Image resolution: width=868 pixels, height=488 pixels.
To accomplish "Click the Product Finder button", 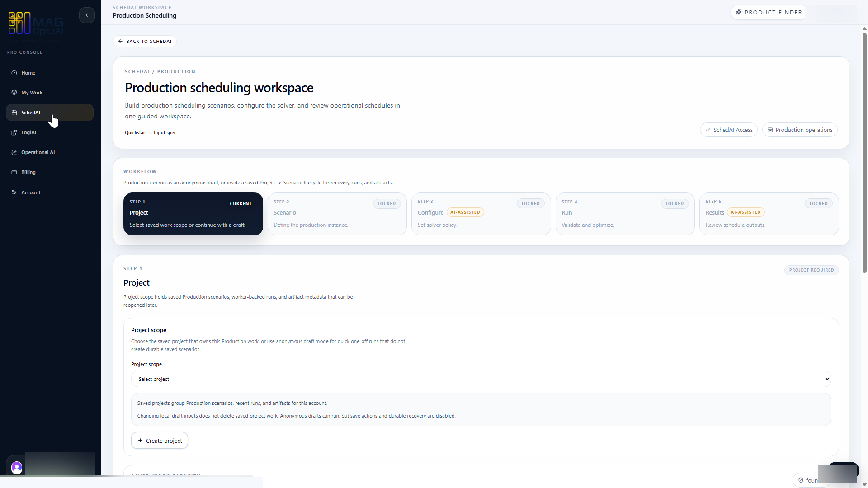I will tap(769, 12).
